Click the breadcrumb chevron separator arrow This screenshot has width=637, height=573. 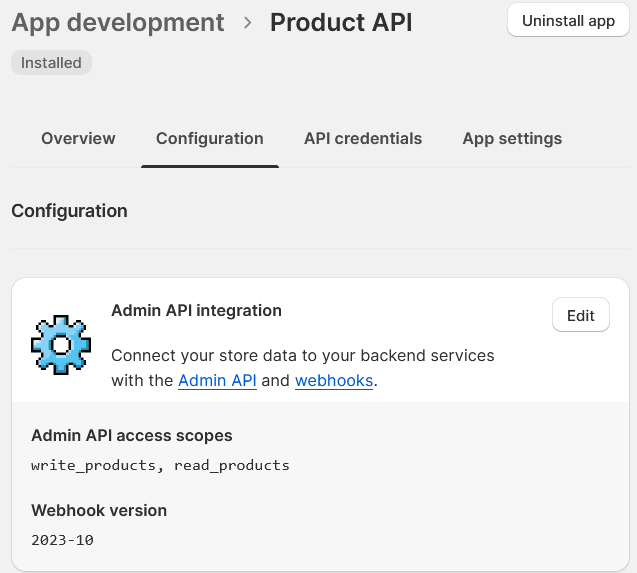click(x=248, y=22)
